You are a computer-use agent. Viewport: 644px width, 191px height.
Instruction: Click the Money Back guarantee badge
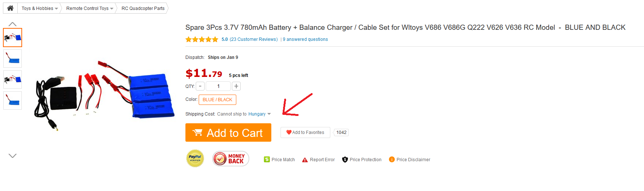coord(231,159)
